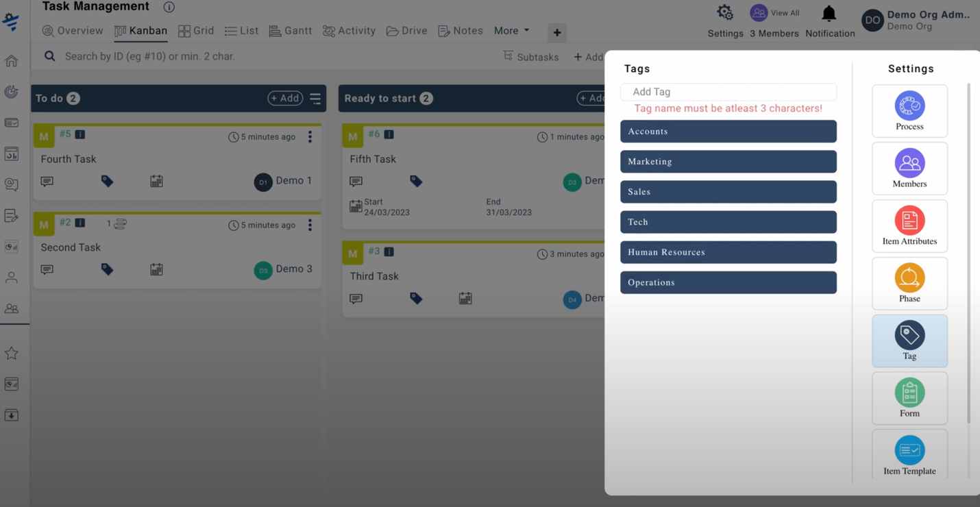Click the calendar icon on Fourth Task
Screen dimensions: 980x507
pyautogui.click(x=156, y=181)
